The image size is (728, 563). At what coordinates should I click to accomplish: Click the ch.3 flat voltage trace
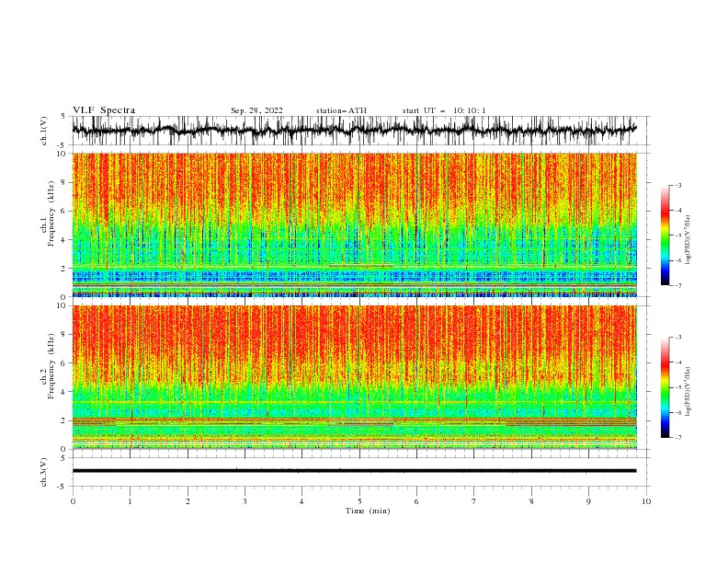[x=355, y=471]
